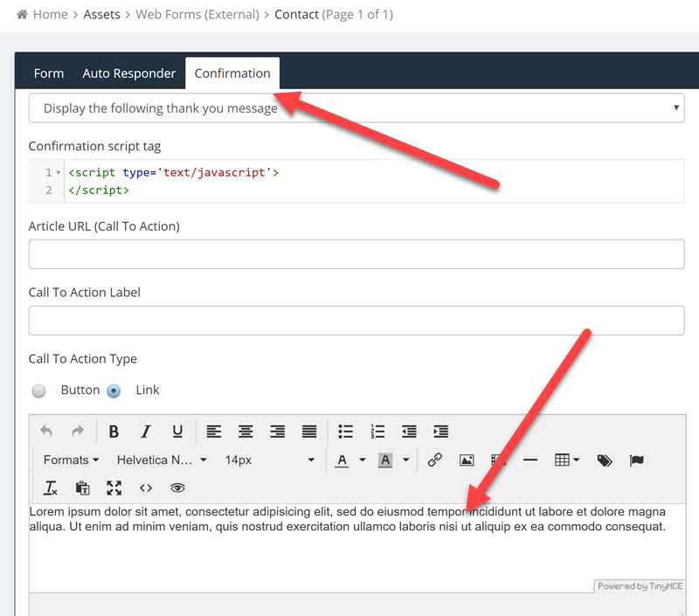
Task: Apply the background color A button
Action: point(385,460)
